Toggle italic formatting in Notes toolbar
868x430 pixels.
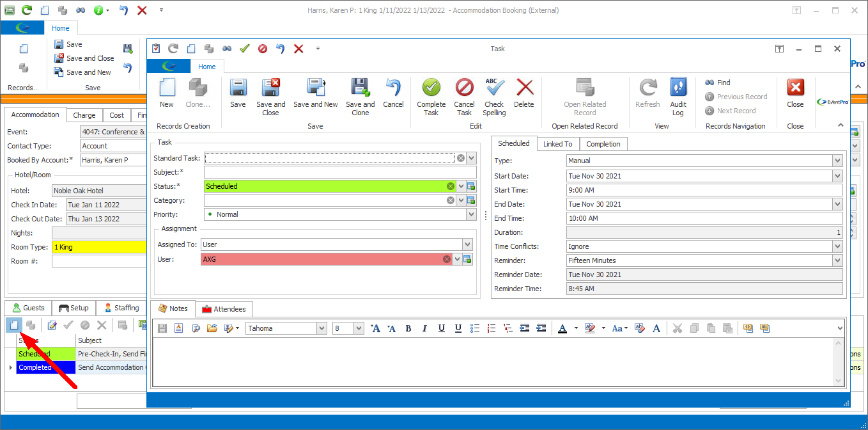click(425, 328)
